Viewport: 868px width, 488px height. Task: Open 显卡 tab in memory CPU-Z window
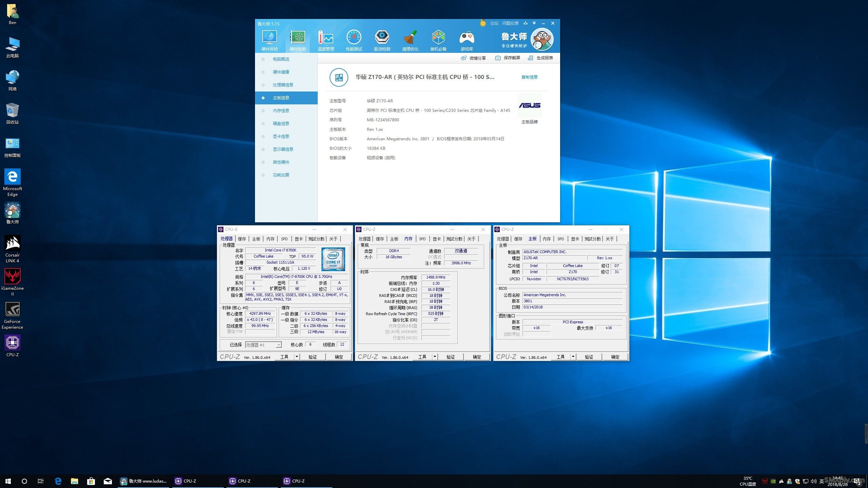pyautogui.click(x=437, y=239)
